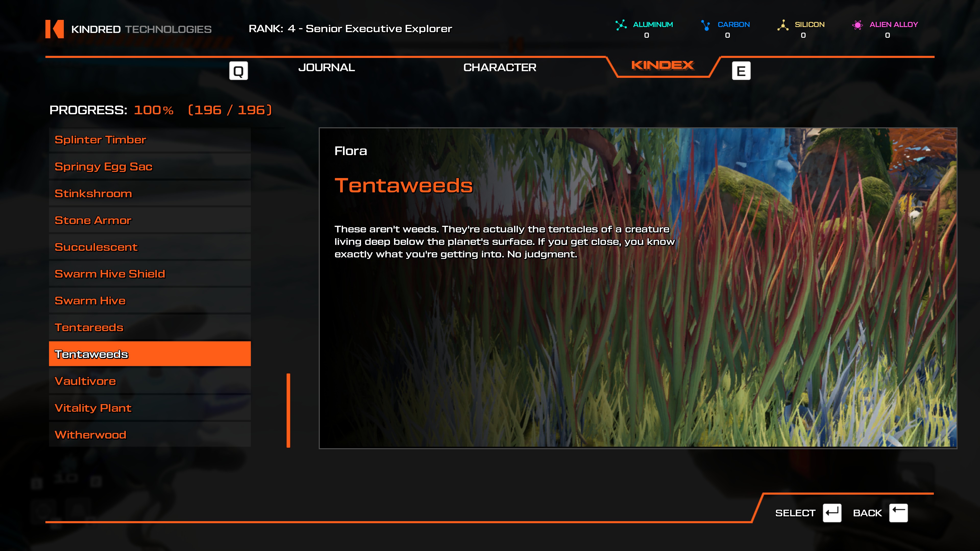The image size is (980, 551).
Task: Switch to the Journal tab
Action: click(x=326, y=68)
